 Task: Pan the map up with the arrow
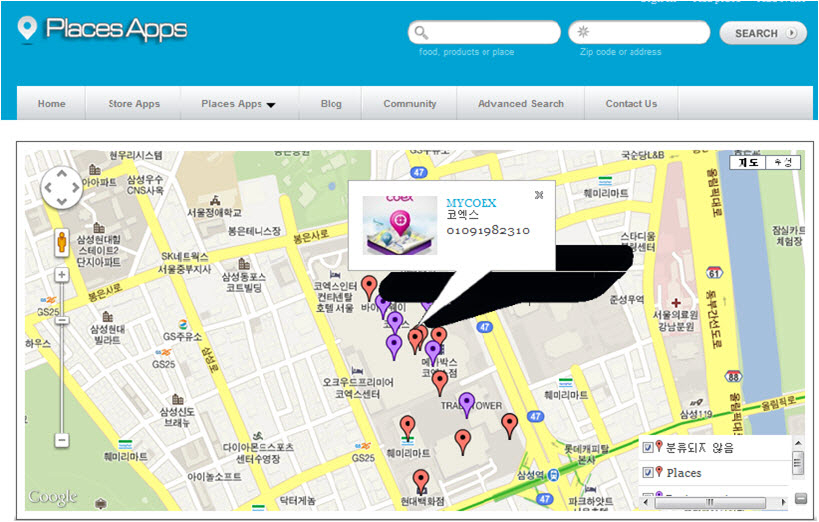pos(62,175)
